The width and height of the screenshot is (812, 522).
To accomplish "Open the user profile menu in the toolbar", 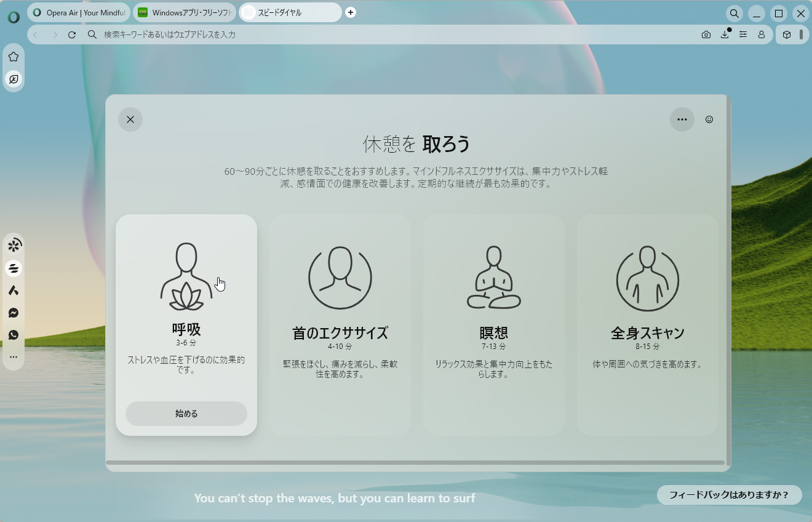I will coord(762,34).
